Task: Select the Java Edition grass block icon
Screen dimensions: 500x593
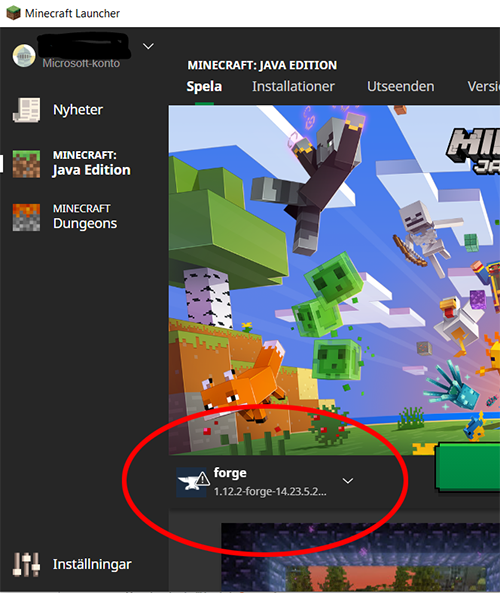Action: [26, 164]
